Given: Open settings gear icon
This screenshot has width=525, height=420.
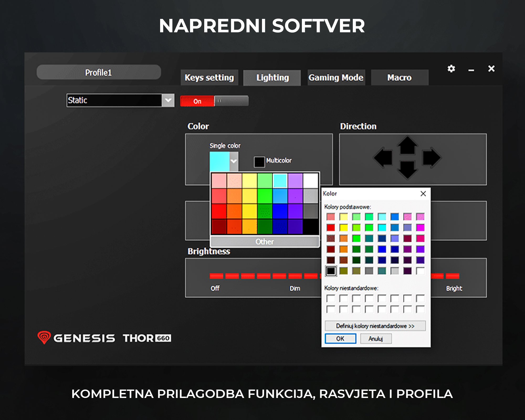Looking at the screenshot, I should pos(451,69).
